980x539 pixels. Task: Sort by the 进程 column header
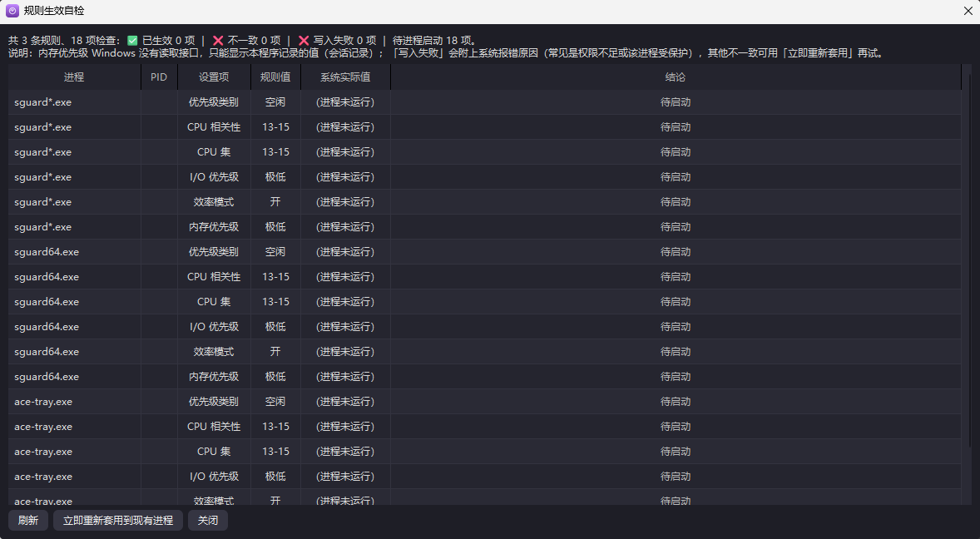74,77
